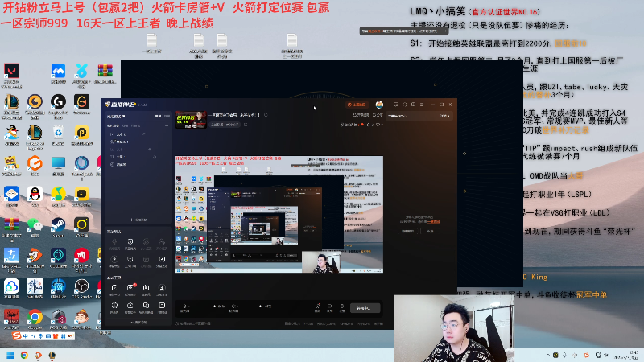
Task: Click the orange button in the companion title bar
Action: 357,105
